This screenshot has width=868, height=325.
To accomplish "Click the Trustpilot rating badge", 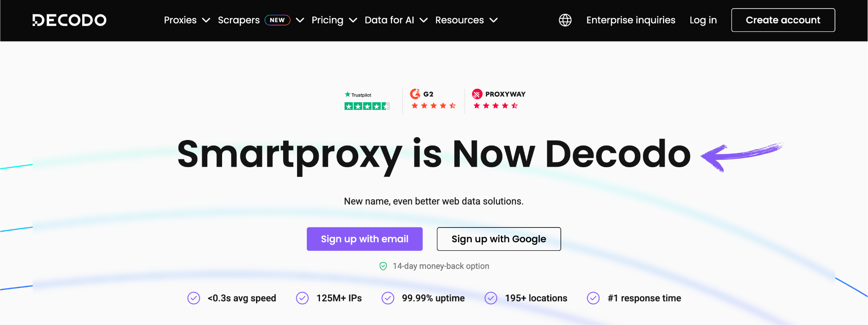I will pyautogui.click(x=367, y=101).
